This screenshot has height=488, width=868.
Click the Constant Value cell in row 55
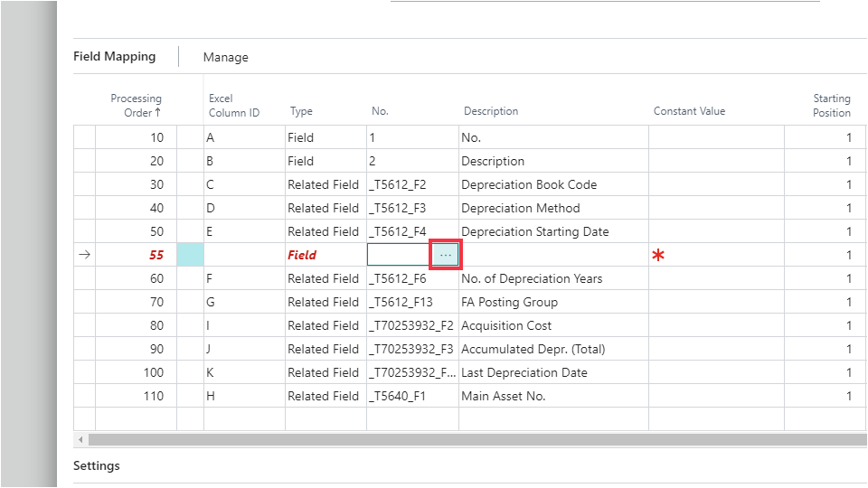click(x=716, y=255)
